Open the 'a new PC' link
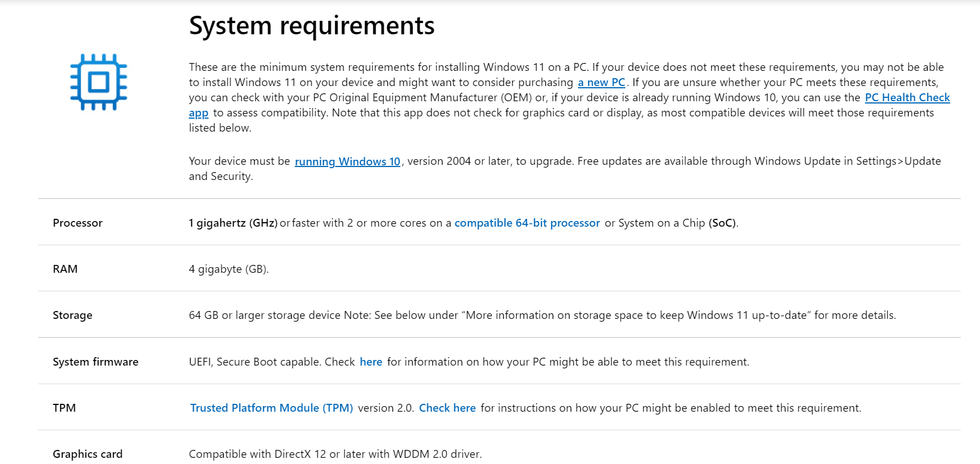 coord(602,82)
